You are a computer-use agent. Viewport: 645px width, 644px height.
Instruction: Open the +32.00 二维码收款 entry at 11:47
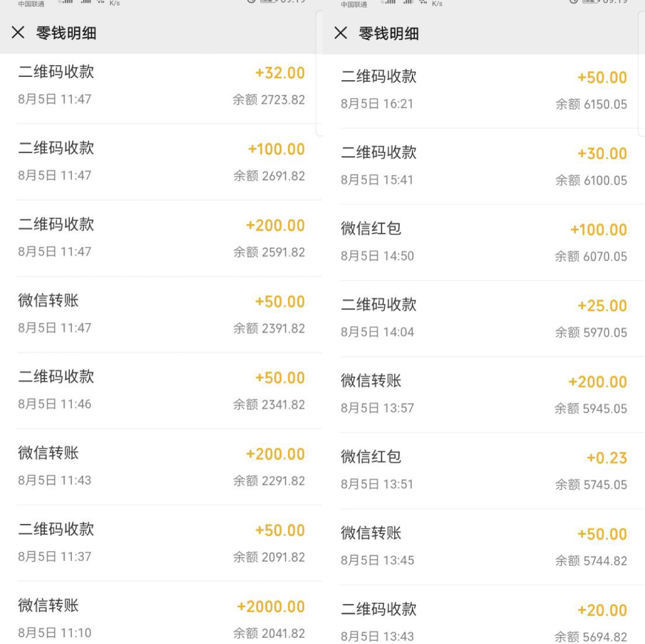click(161, 86)
